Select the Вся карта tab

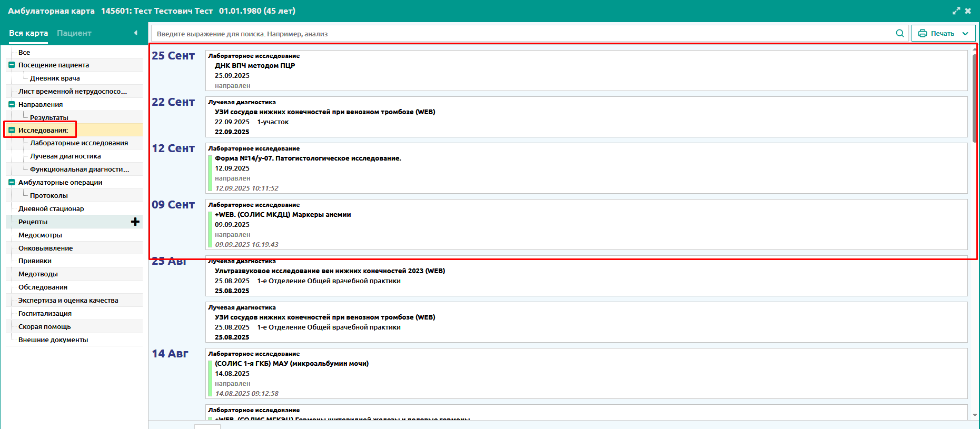coord(28,33)
